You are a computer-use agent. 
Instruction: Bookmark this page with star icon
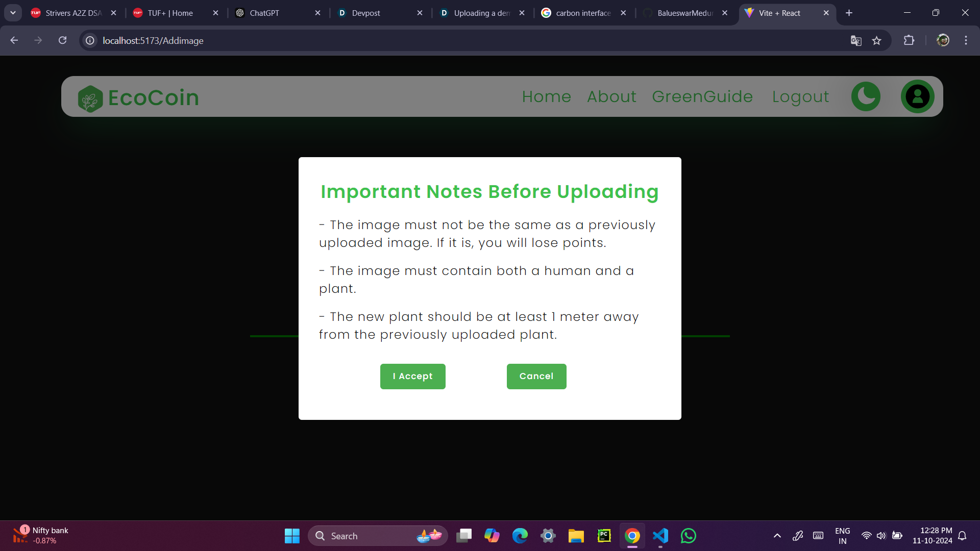(x=876, y=41)
